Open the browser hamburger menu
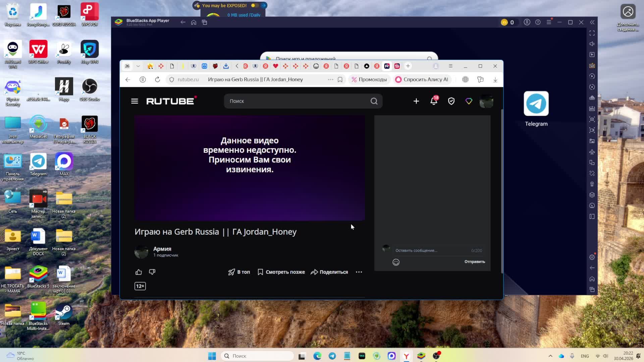Viewport: 644px width, 362px height. click(450, 66)
